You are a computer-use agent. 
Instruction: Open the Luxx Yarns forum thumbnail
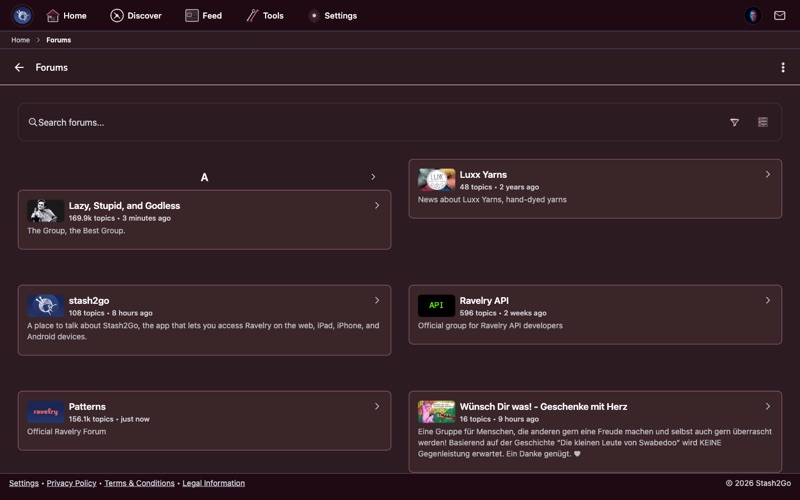(x=436, y=180)
